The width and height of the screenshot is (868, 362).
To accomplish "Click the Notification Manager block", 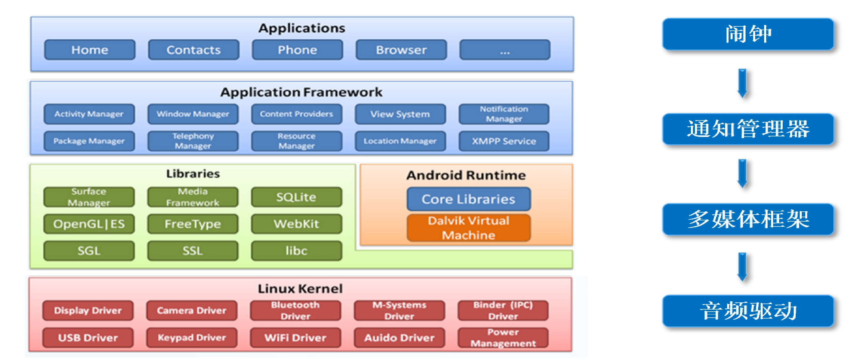I will (x=504, y=114).
